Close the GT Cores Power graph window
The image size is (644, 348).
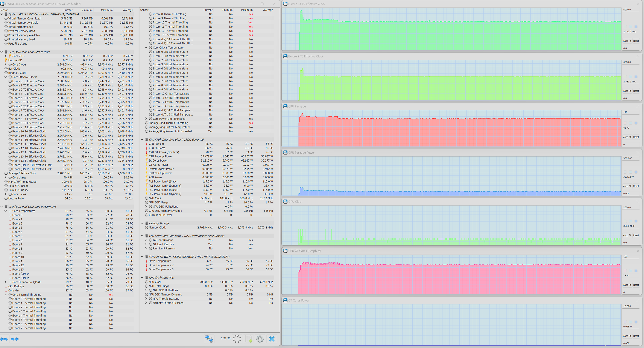pyautogui.click(x=638, y=300)
